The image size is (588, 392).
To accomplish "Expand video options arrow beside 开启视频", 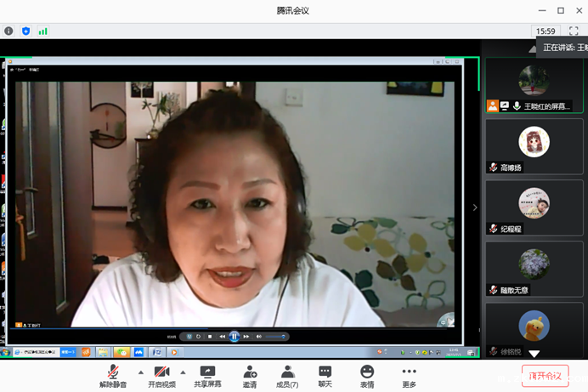I will tap(183, 372).
